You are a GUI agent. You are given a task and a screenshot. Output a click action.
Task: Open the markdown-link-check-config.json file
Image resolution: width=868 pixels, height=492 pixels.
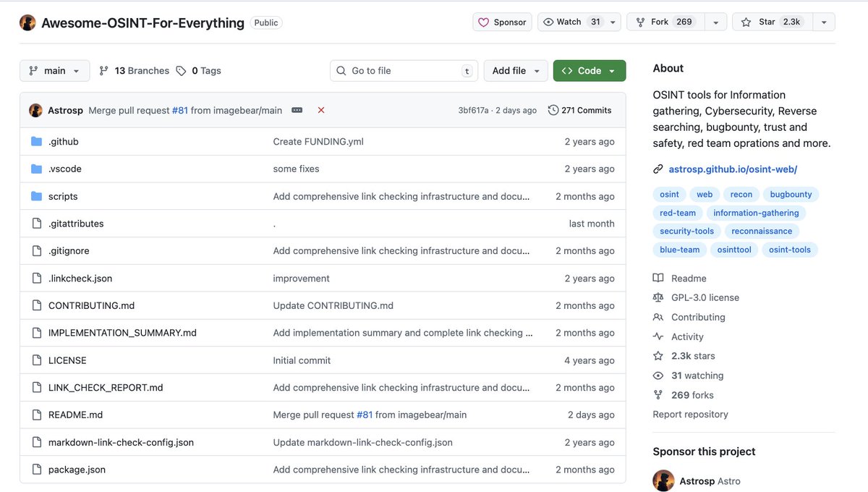tap(121, 442)
